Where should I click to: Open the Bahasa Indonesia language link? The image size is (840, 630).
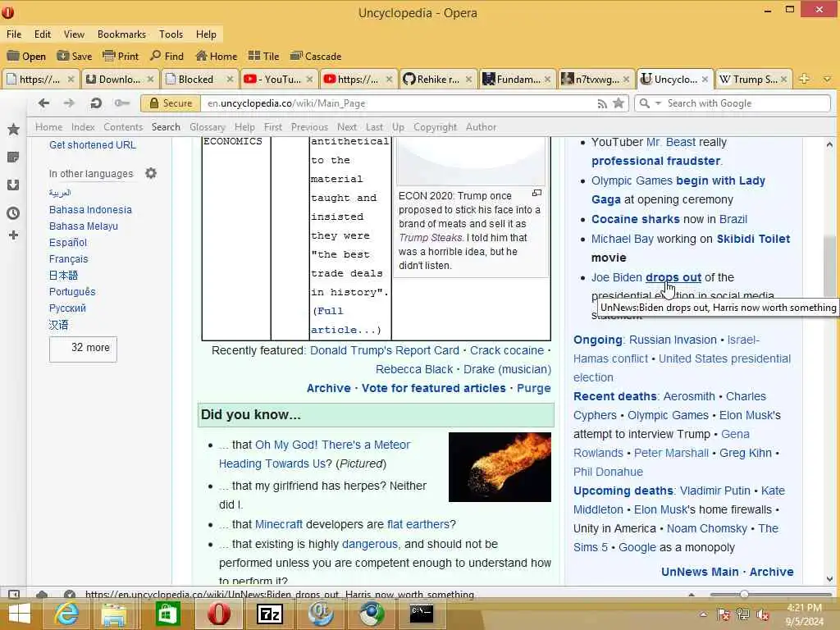90,209
